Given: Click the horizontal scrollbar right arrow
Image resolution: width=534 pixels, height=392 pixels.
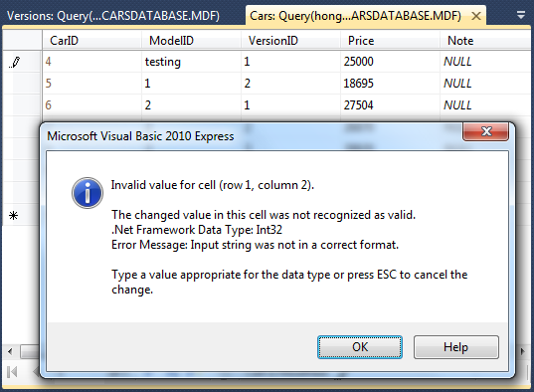Looking at the screenshot, I should (x=523, y=351).
